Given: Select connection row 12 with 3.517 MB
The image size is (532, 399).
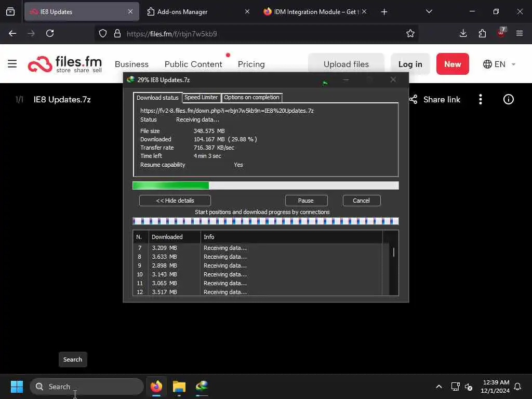Looking at the screenshot, I should click(x=258, y=292).
